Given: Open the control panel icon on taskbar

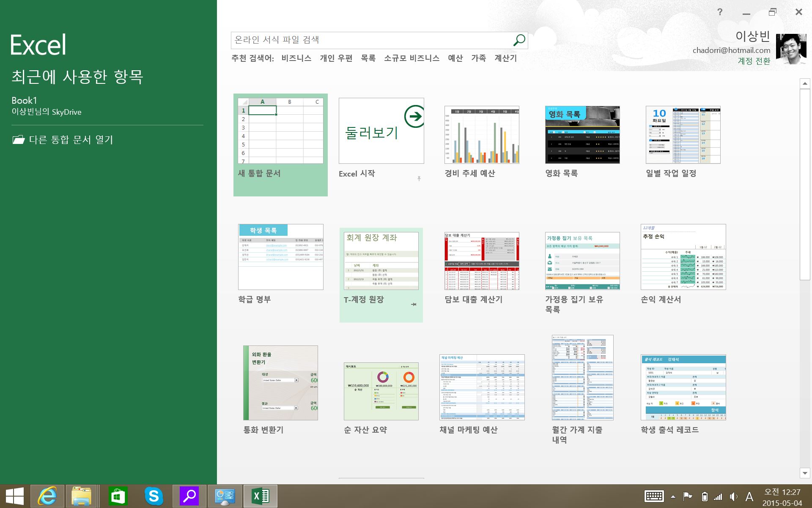Looking at the screenshot, I should [x=225, y=496].
